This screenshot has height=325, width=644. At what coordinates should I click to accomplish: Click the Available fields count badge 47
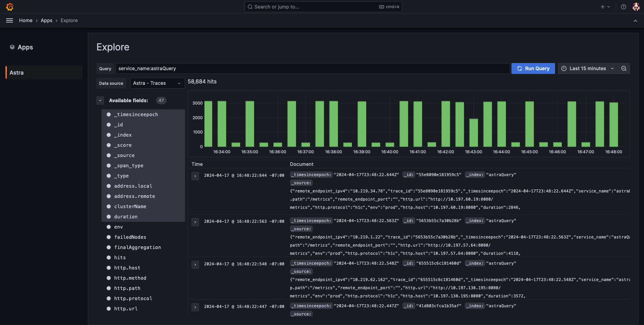click(x=161, y=100)
